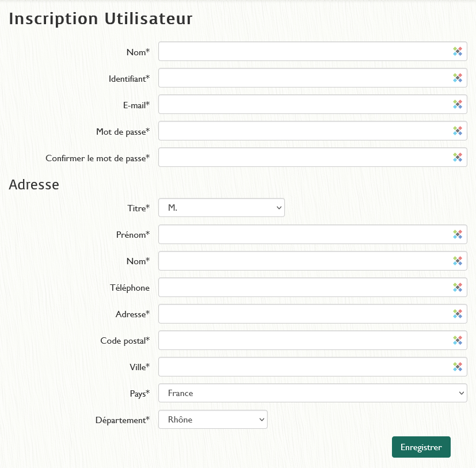The width and height of the screenshot is (476, 468).
Task: Click the autofill icon in Mot de passe field
Action: point(458,131)
